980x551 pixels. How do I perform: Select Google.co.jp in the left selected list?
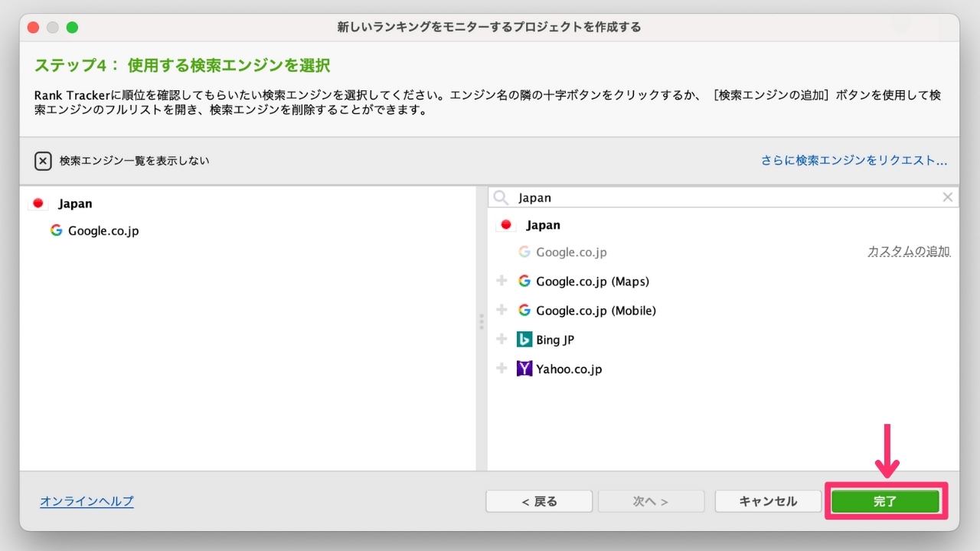coord(103,230)
